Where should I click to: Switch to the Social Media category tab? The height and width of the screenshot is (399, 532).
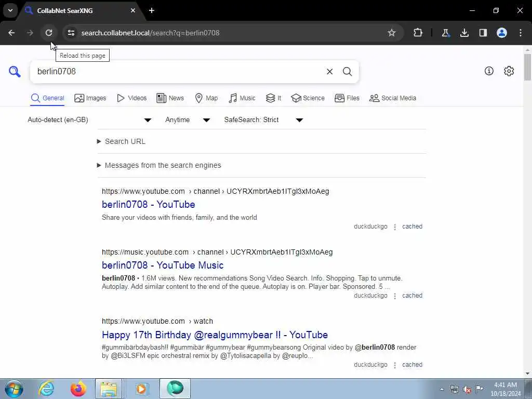point(393,98)
